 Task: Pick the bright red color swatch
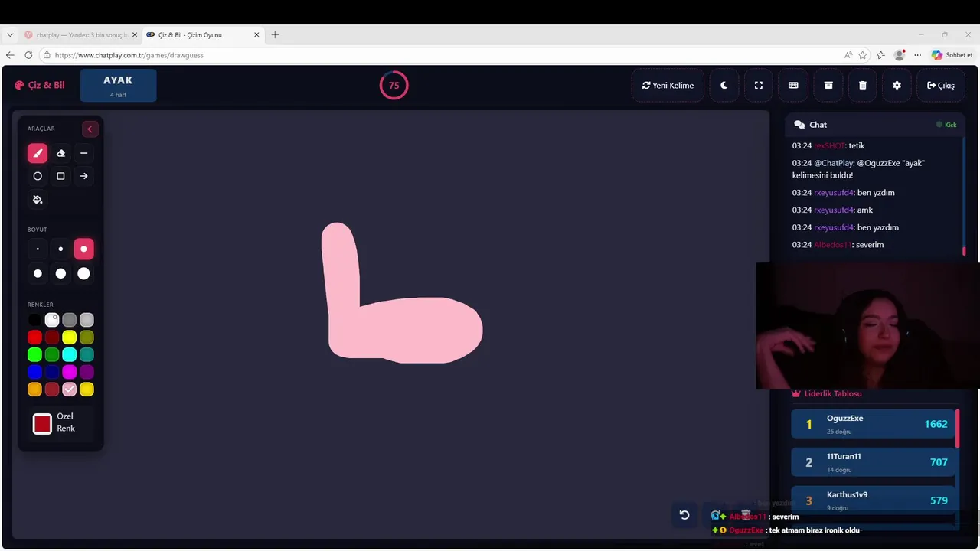pyautogui.click(x=34, y=337)
